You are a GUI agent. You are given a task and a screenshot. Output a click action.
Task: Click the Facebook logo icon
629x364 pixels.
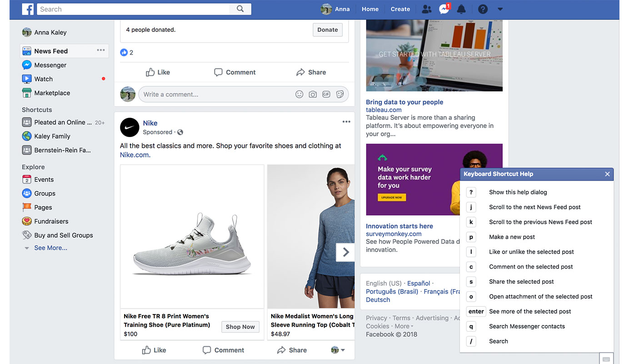[28, 9]
